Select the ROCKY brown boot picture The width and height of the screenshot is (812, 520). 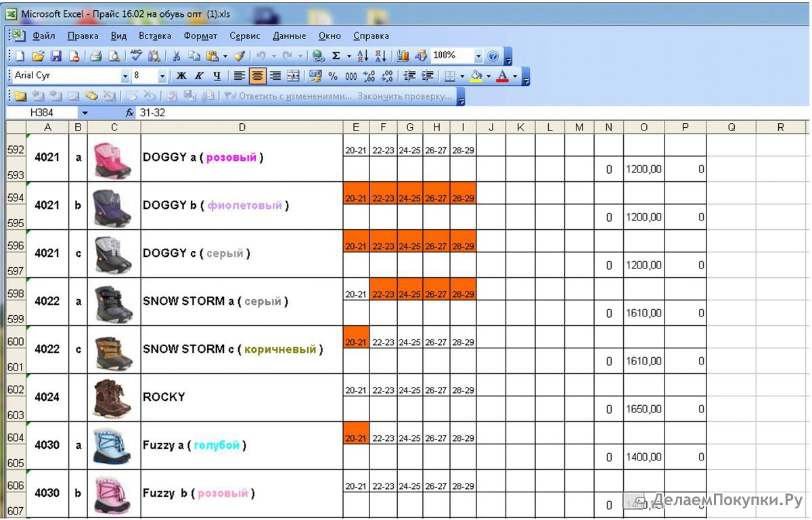(x=112, y=398)
